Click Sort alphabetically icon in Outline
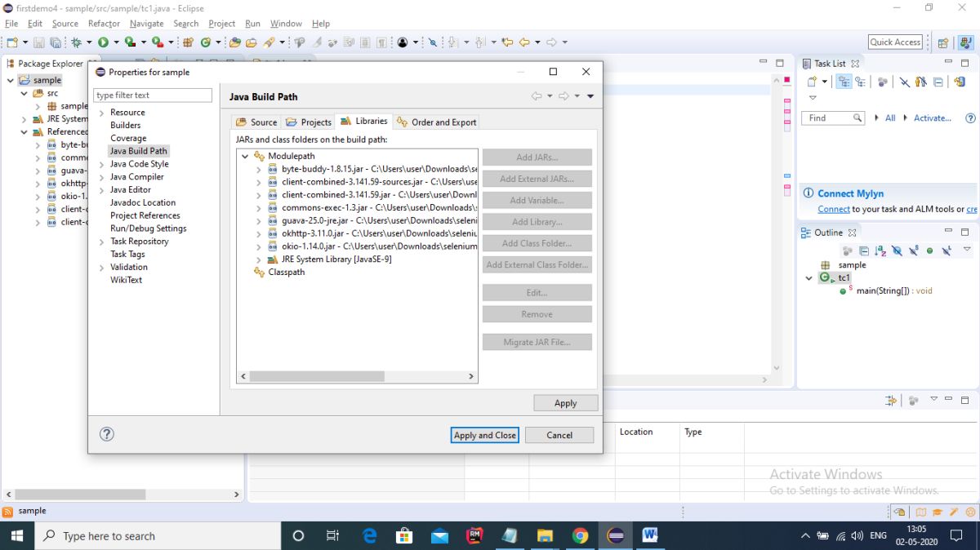The width and height of the screenshot is (980, 550). [x=880, y=251]
